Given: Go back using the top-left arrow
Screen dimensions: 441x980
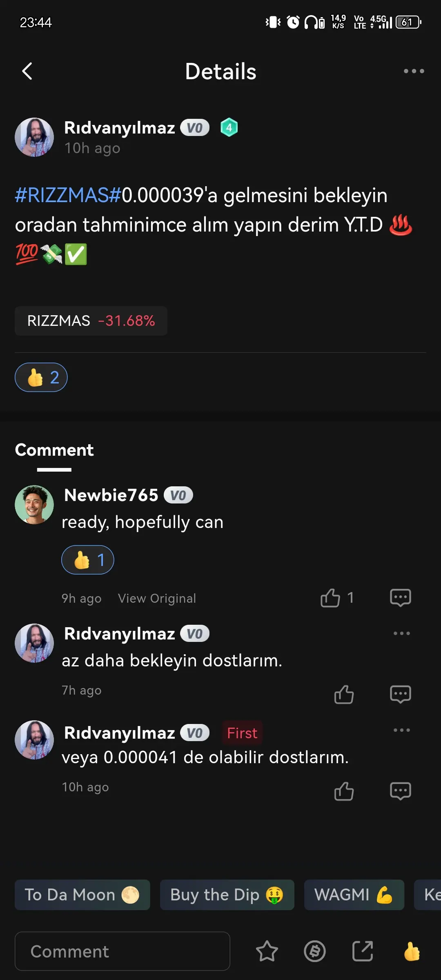Looking at the screenshot, I should point(27,71).
